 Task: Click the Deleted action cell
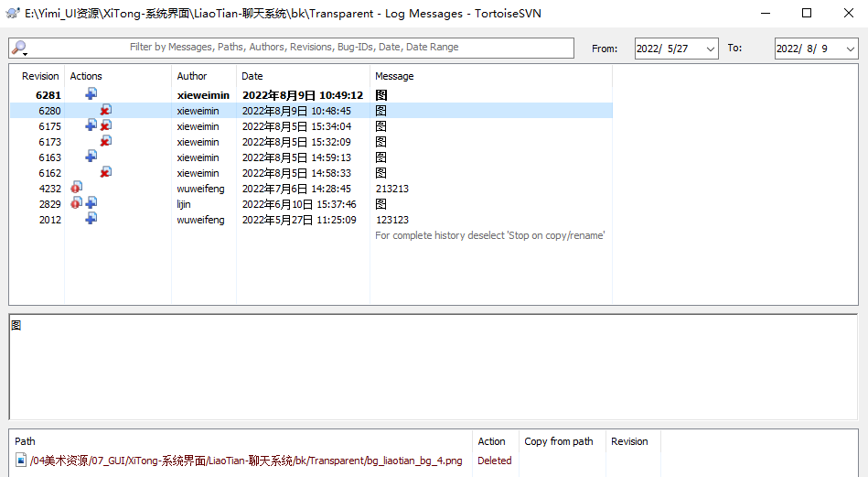(494, 461)
